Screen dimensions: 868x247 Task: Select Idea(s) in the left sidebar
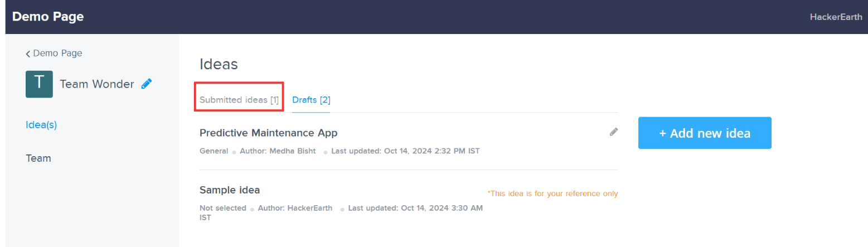[x=41, y=125]
